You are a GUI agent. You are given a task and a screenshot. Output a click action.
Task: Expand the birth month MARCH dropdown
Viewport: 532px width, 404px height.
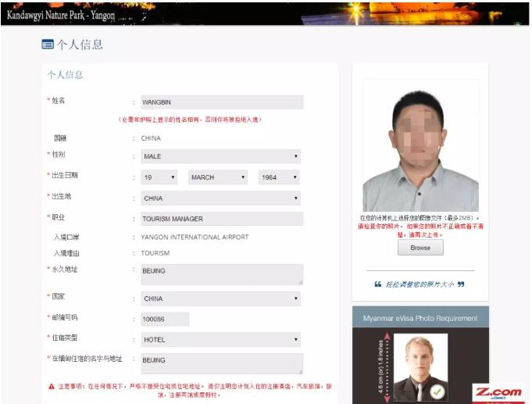218,177
